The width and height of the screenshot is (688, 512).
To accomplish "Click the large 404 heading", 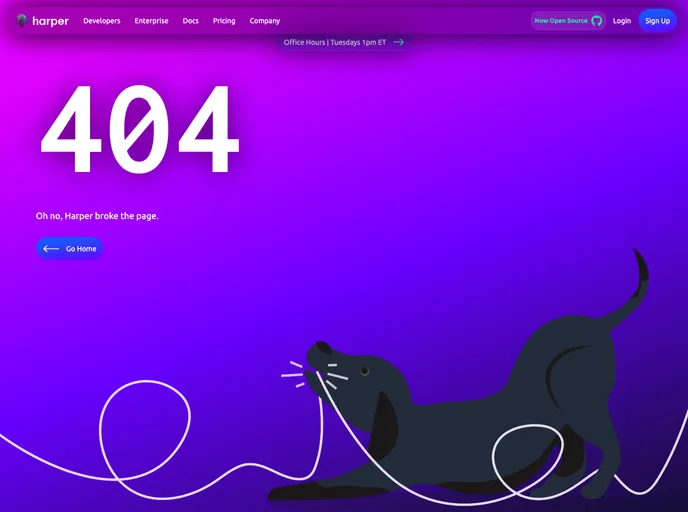I will coord(140,130).
